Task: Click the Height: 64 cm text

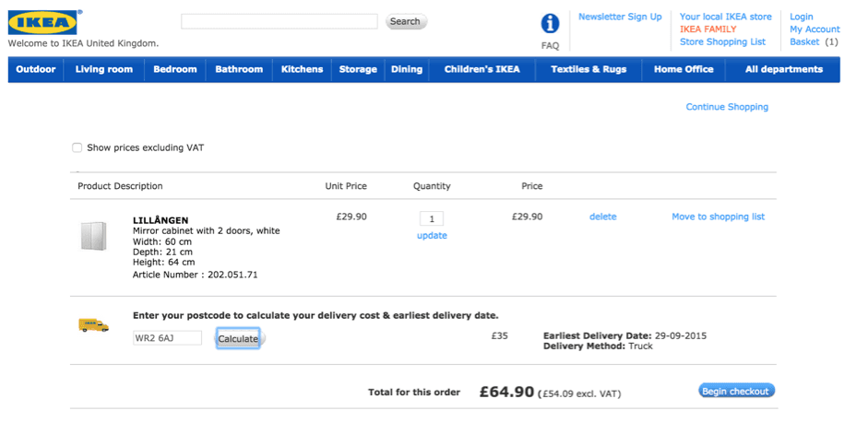Action: pyautogui.click(x=164, y=262)
